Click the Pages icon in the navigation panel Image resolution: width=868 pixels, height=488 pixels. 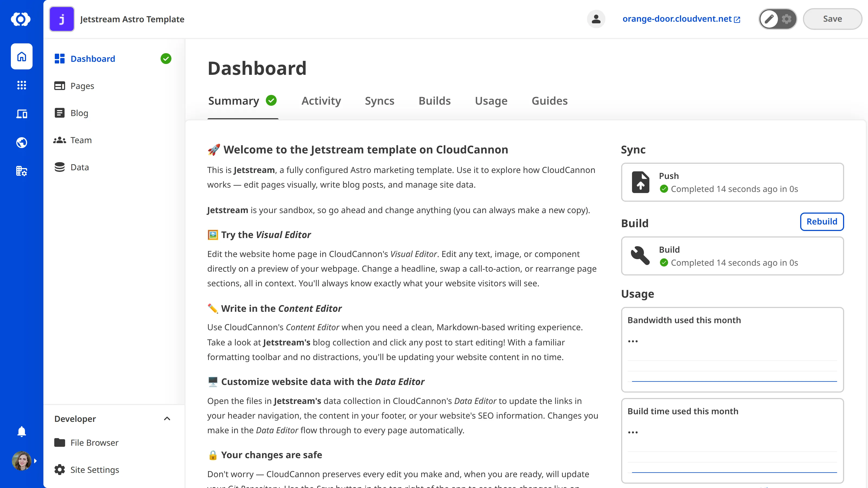click(x=60, y=86)
